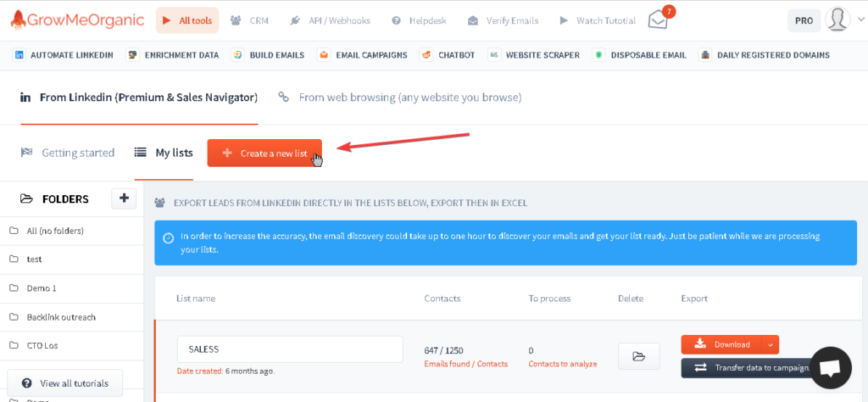Click the Contacts to analyze label
Screen dimensions: 868x402
click(x=563, y=364)
